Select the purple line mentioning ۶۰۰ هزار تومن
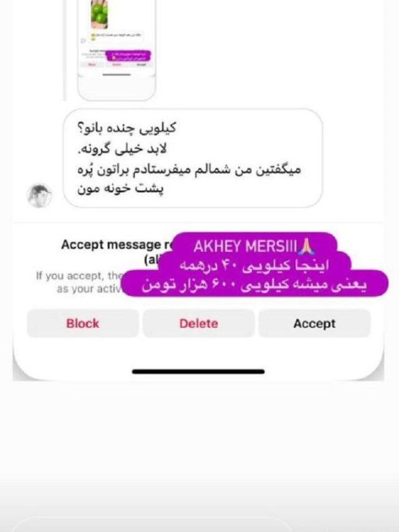 coord(254,284)
